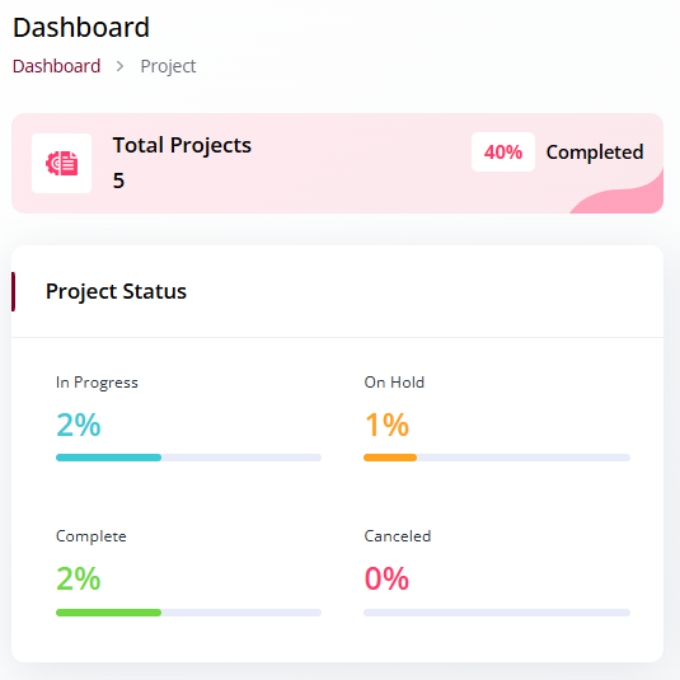
Task: Click the Dashboard breadcrumb link
Action: coord(56,66)
